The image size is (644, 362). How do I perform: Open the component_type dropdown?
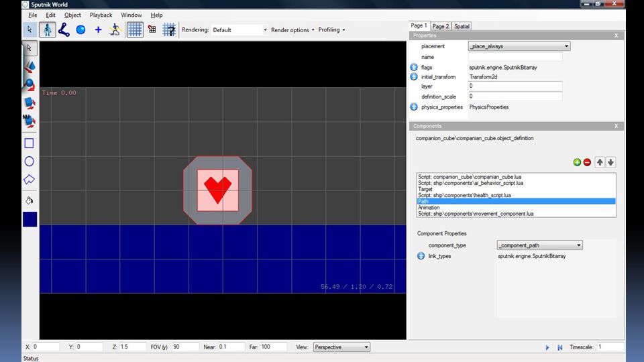pos(539,245)
